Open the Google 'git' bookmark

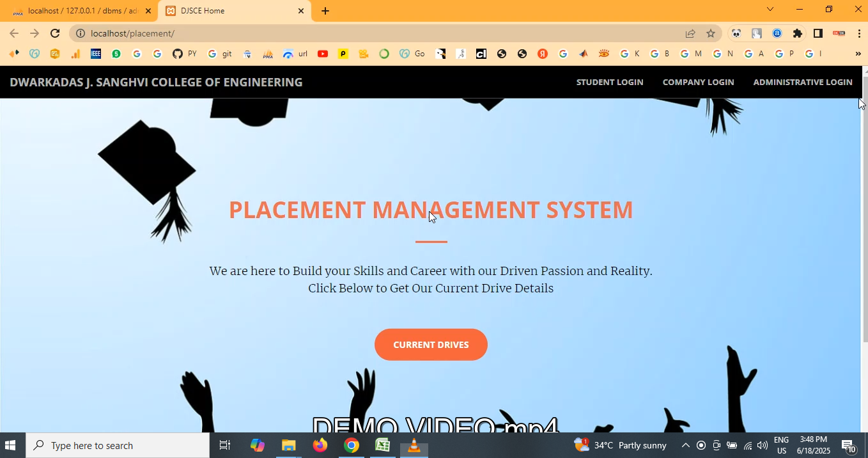point(220,54)
